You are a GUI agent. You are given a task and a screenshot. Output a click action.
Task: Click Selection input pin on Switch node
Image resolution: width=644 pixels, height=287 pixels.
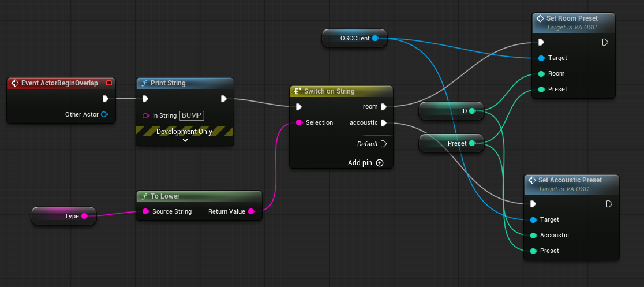coord(299,122)
